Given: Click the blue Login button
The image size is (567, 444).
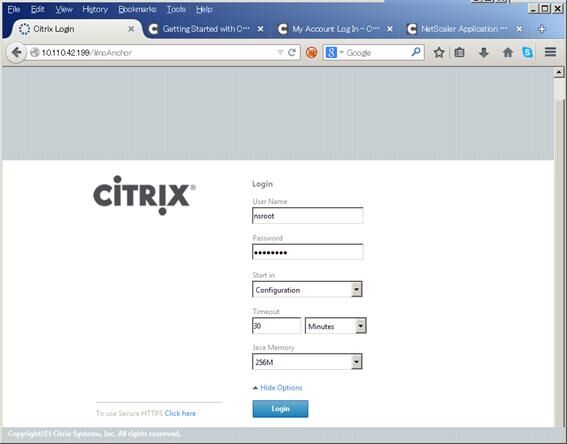Looking at the screenshot, I should tap(280, 409).
